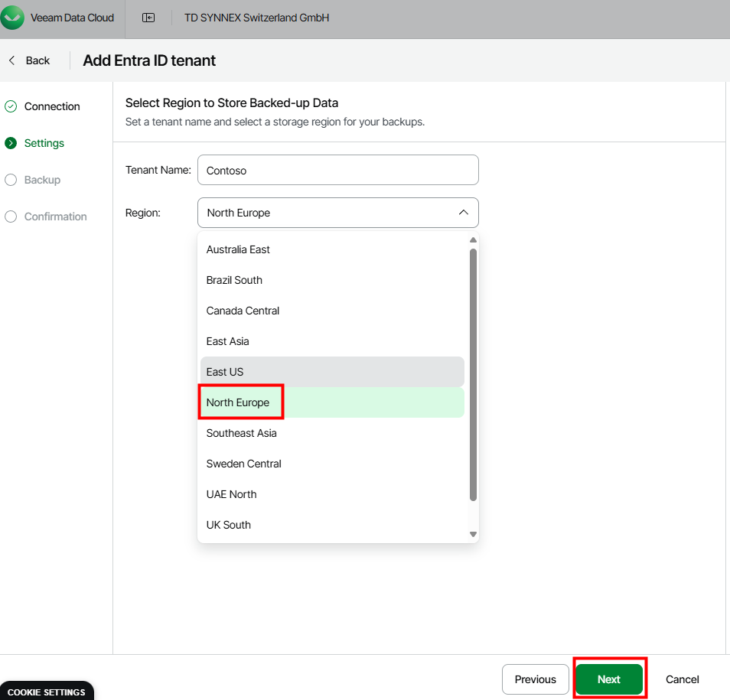Click the Backup step circle icon
Viewport: 730px width, 700px height.
pos(11,180)
